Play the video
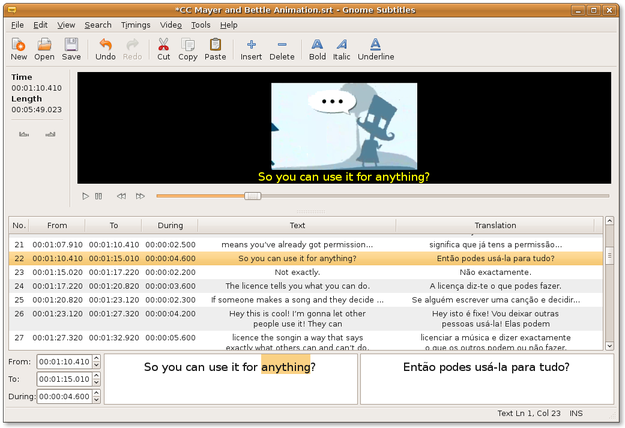Screen dimensions: 625x428 [85, 196]
